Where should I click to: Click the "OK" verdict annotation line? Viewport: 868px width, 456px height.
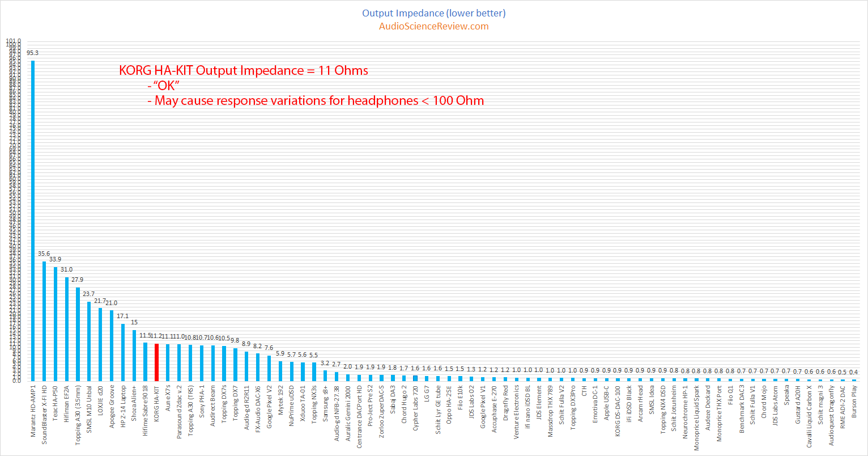(x=163, y=86)
